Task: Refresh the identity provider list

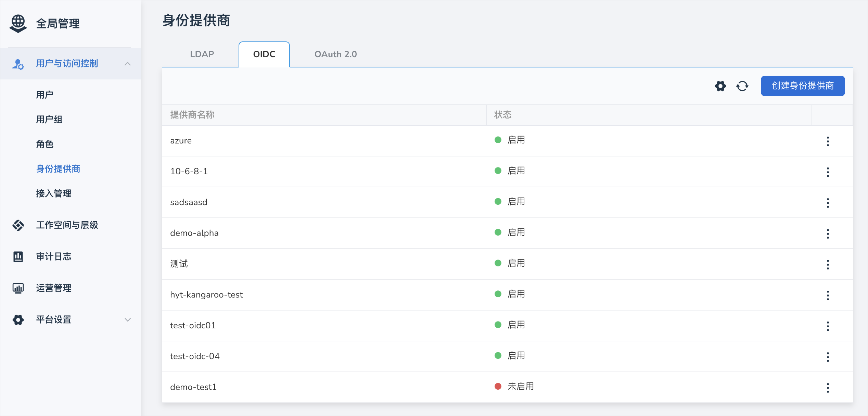Action: [742, 86]
